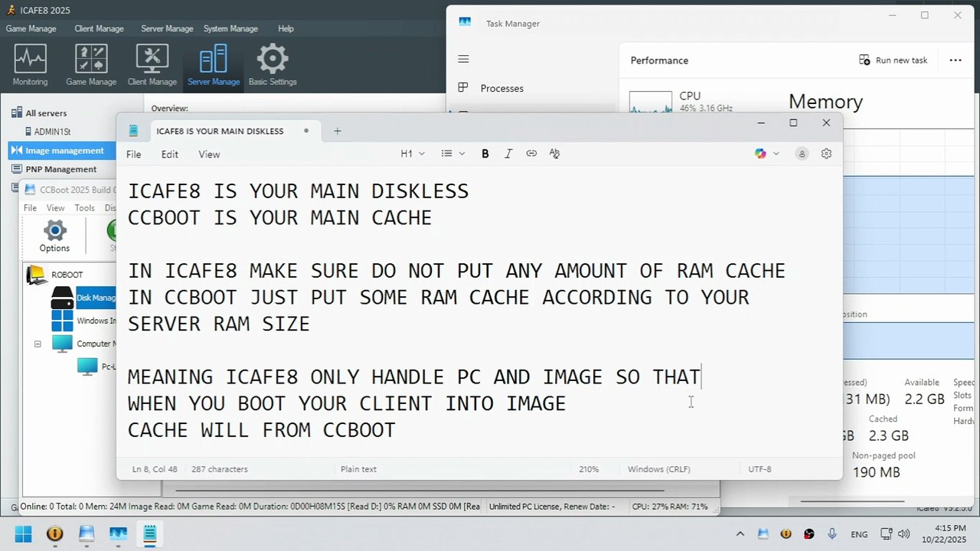Click Options gear in CCBoot window
This screenshot has width=980, height=551.
pos(54,236)
